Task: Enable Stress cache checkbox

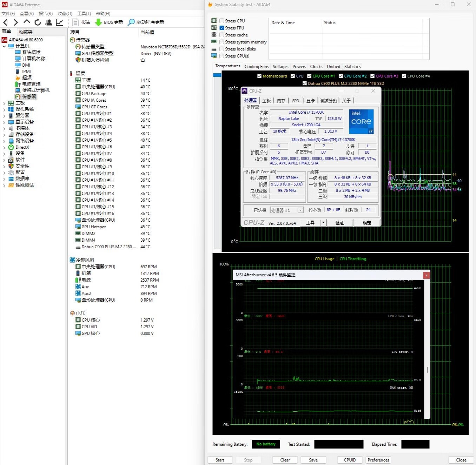Action: click(222, 35)
